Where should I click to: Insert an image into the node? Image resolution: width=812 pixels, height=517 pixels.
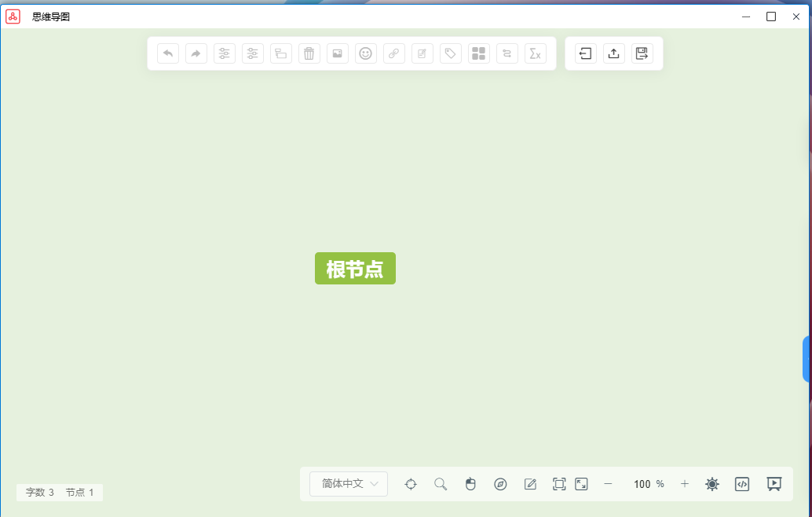tap(337, 53)
